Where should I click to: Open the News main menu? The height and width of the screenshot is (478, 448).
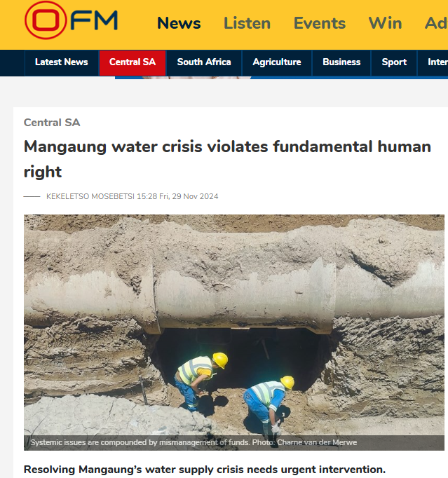tap(179, 23)
